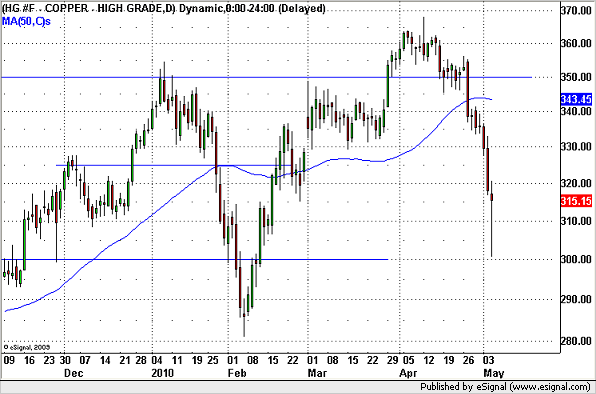
Task: Click the '2010' year label on time axis
Action: (x=162, y=373)
